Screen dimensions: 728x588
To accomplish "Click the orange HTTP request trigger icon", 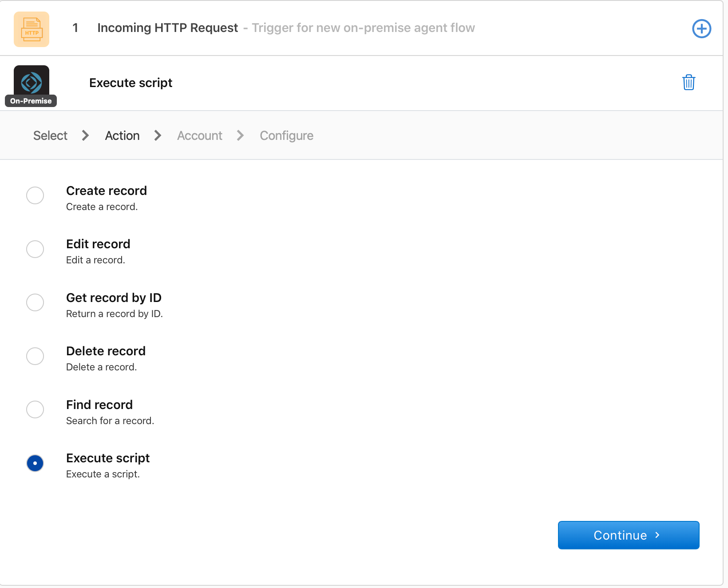I will 32,29.
